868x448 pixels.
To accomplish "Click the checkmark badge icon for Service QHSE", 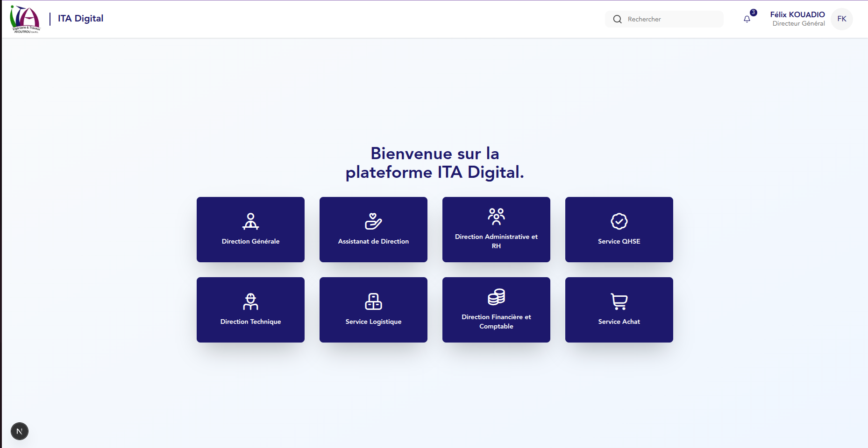I will pos(619,221).
